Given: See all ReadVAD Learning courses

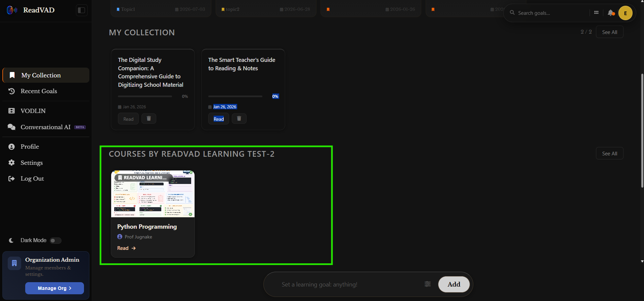Looking at the screenshot, I should [x=609, y=153].
